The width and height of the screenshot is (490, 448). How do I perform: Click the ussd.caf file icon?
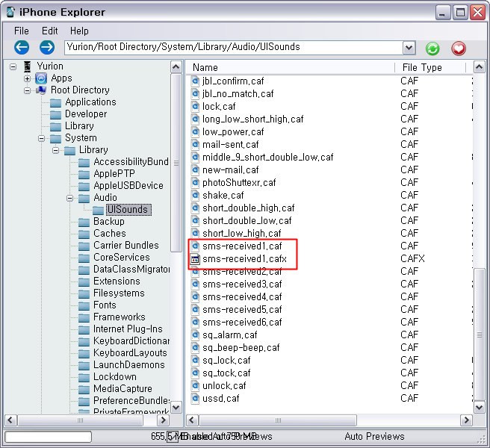pyautogui.click(x=195, y=399)
